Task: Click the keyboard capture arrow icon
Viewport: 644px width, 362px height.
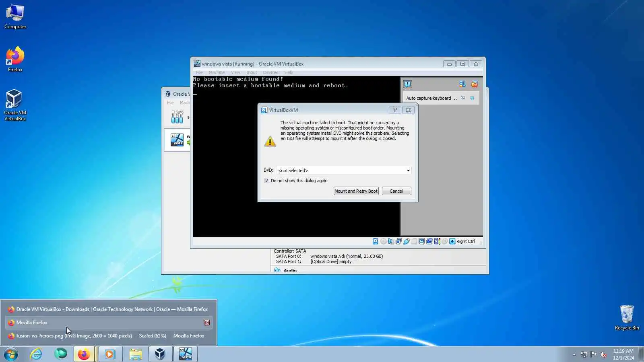Action: [x=452, y=241]
